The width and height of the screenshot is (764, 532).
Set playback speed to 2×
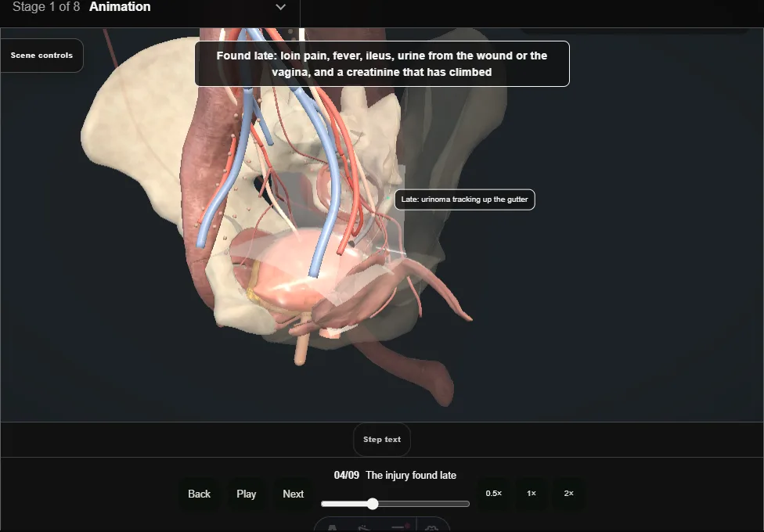pyautogui.click(x=568, y=494)
